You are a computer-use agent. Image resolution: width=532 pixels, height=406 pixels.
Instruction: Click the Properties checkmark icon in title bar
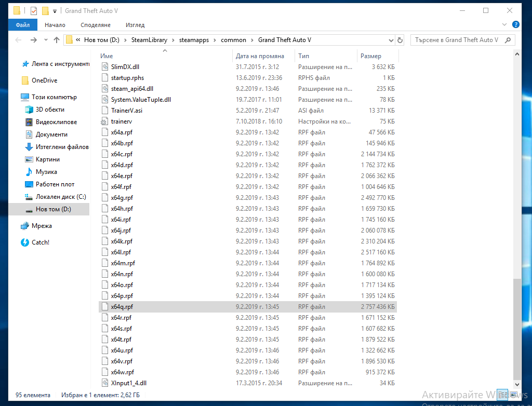click(x=34, y=11)
